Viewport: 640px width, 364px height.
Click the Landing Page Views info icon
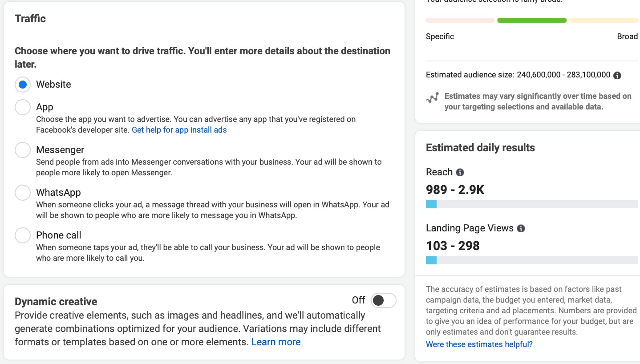[x=521, y=228]
